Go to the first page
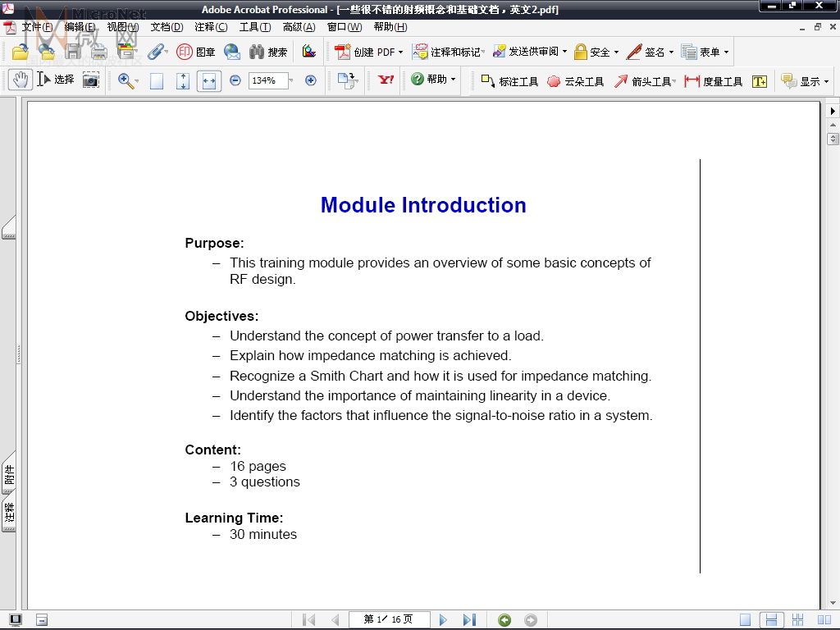The height and width of the screenshot is (630, 840). tap(309, 620)
